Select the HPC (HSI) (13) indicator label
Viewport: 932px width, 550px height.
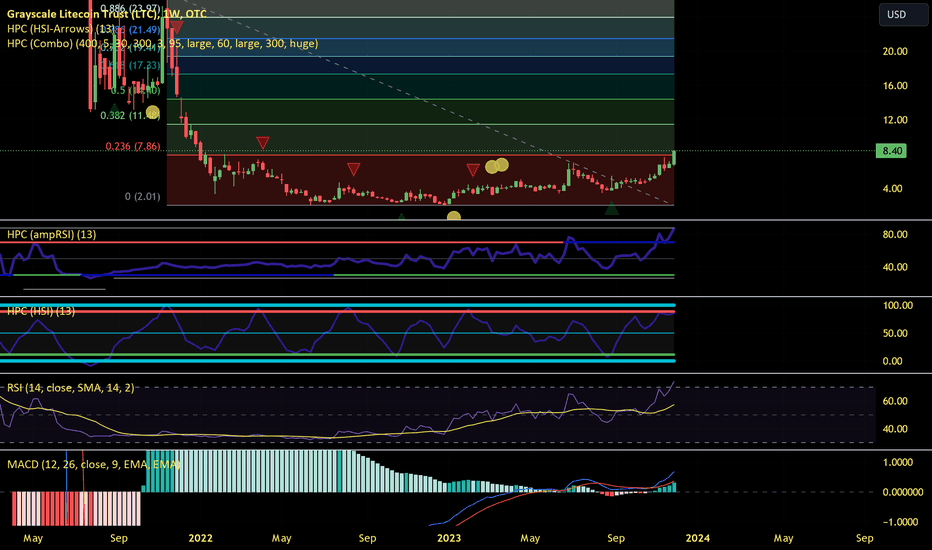(x=41, y=311)
